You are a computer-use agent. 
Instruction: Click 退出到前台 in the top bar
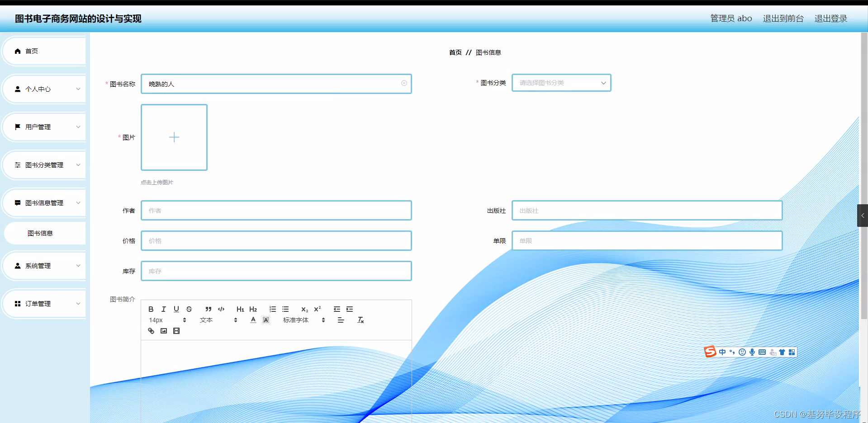[783, 18]
